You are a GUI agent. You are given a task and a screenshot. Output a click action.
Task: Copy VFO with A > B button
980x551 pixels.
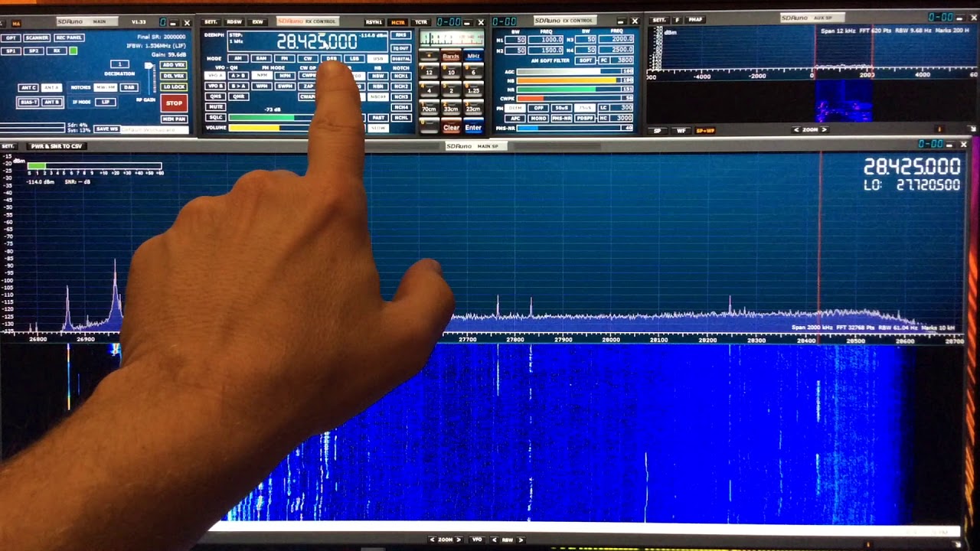238,76
